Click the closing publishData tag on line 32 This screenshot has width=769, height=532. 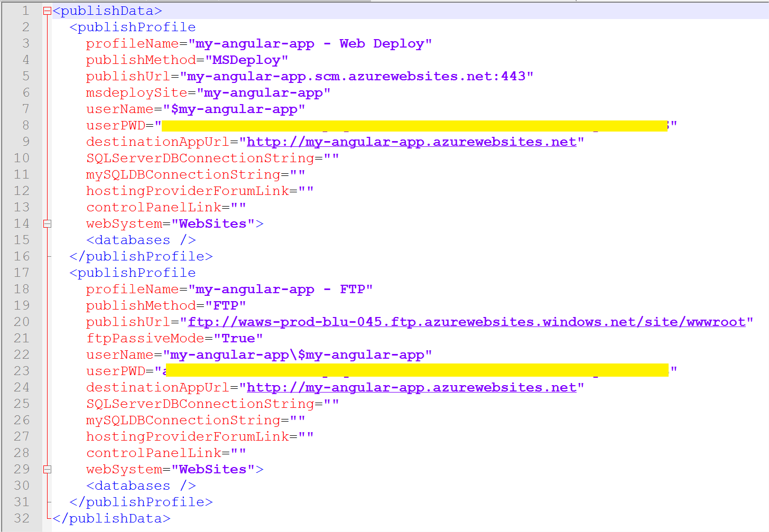(x=111, y=518)
